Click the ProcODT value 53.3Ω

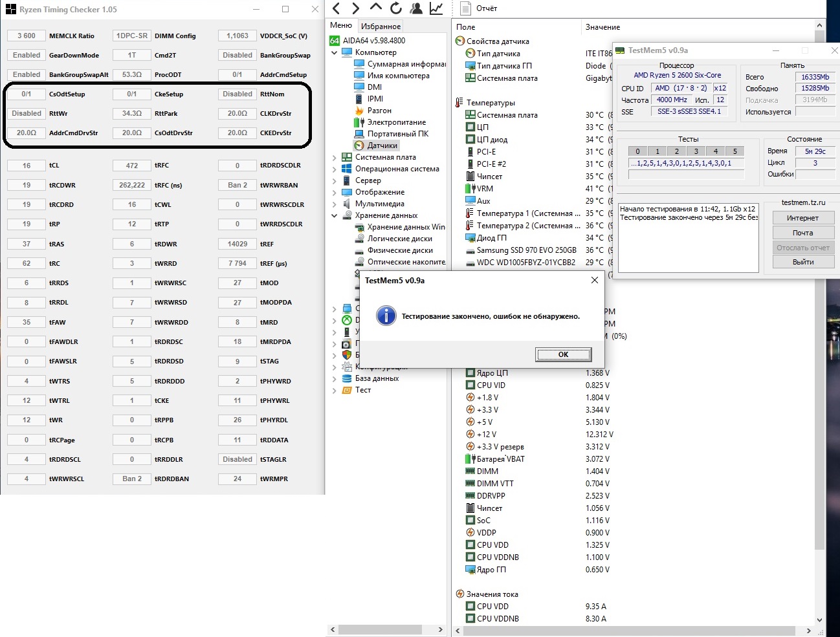pyautogui.click(x=132, y=75)
